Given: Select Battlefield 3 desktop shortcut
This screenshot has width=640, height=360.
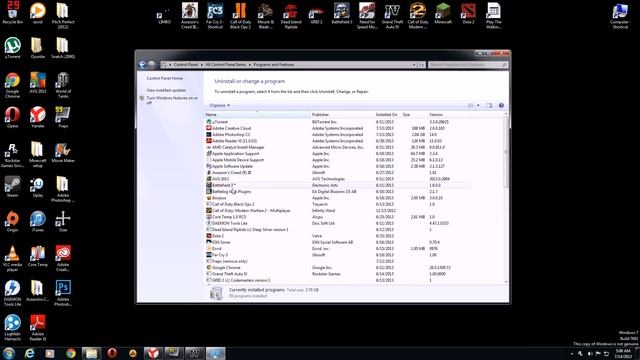Looking at the screenshot, I should click(342, 13).
